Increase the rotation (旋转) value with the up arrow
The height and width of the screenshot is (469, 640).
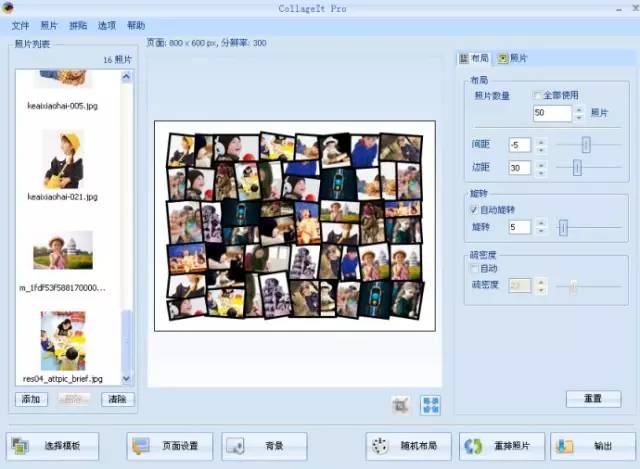(541, 223)
